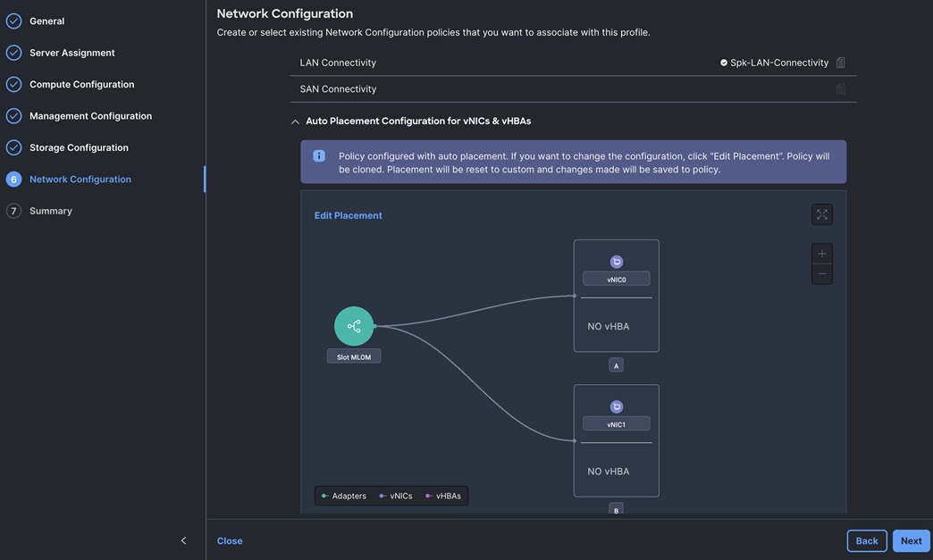
Task: Click the Compute Configuration checkmark icon
Action: tap(13, 85)
